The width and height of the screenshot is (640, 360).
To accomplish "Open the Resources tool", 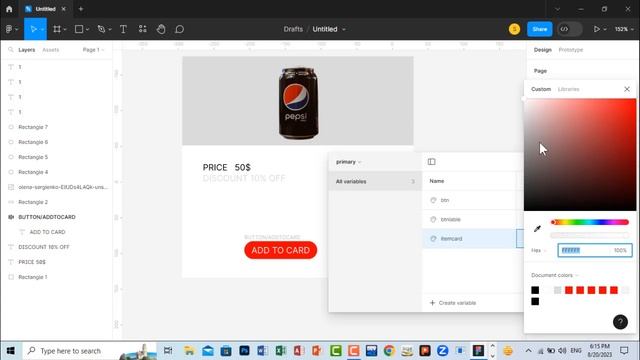I will pos(142,29).
